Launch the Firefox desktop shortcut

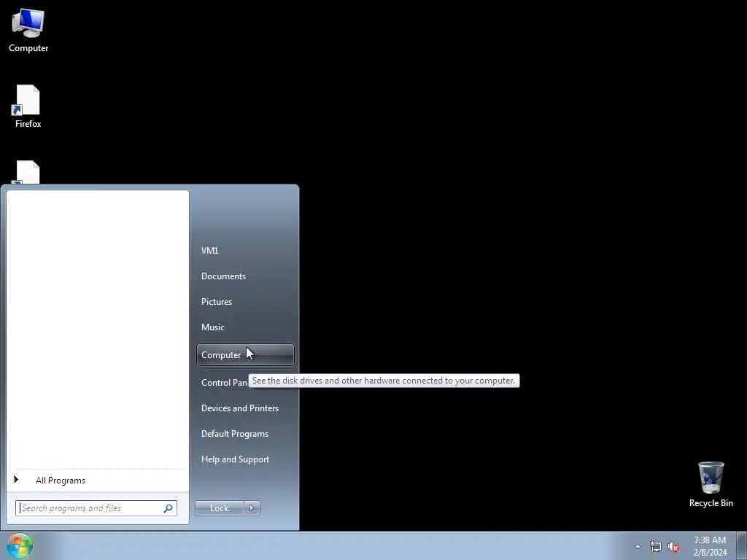(x=28, y=106)
